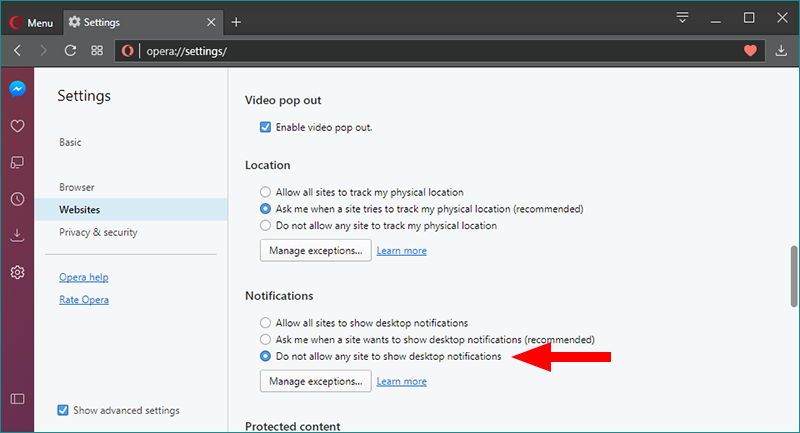Open the Rate Opera link

[84, 299]
